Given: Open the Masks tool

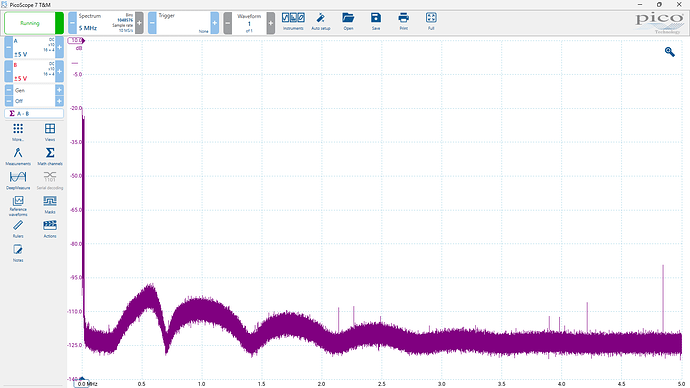Looking at the screenshot, I should point(50,205).
